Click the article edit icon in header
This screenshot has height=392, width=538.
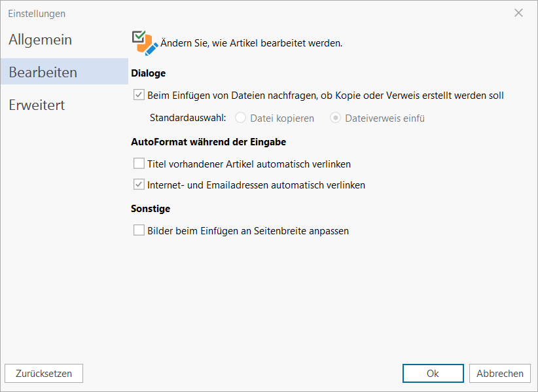point(144,43)
